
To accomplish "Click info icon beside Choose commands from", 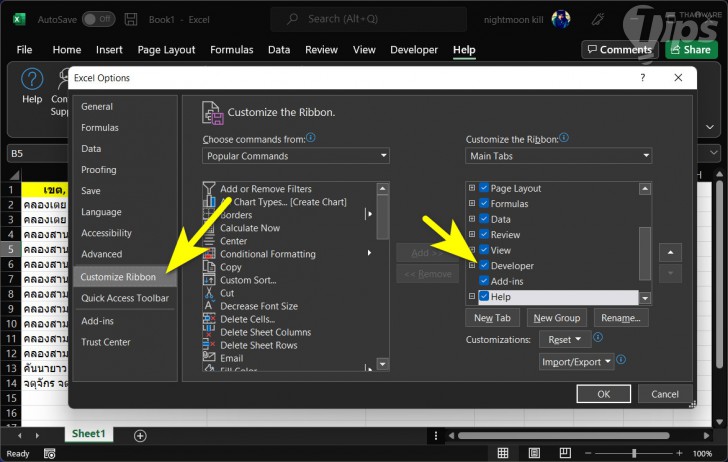I will 311,137.
